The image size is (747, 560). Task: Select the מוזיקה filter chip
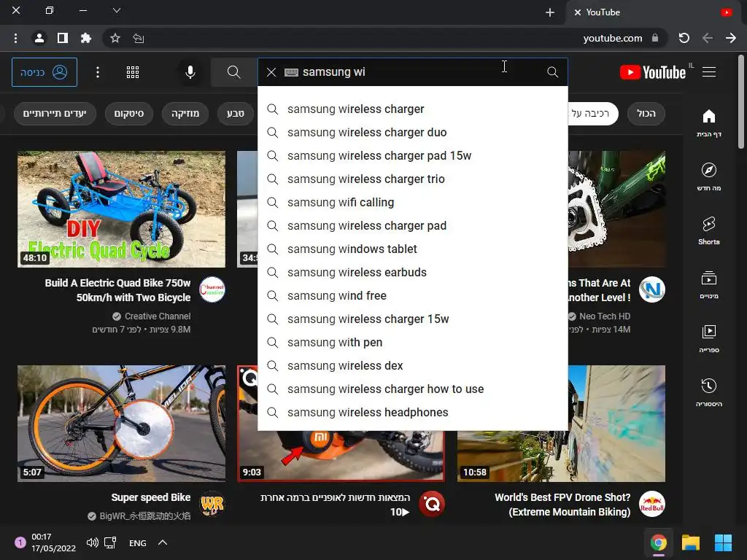185,113
